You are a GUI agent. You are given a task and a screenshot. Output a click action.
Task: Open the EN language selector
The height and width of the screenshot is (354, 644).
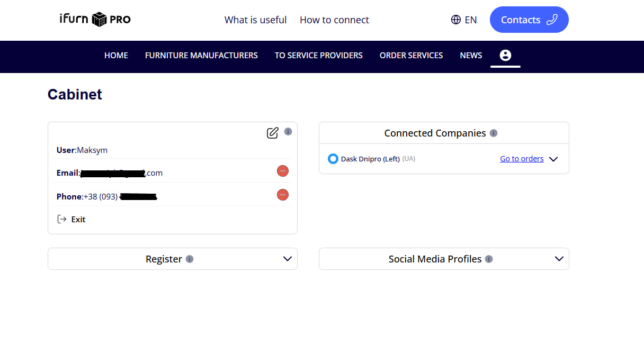click(464, 20)
